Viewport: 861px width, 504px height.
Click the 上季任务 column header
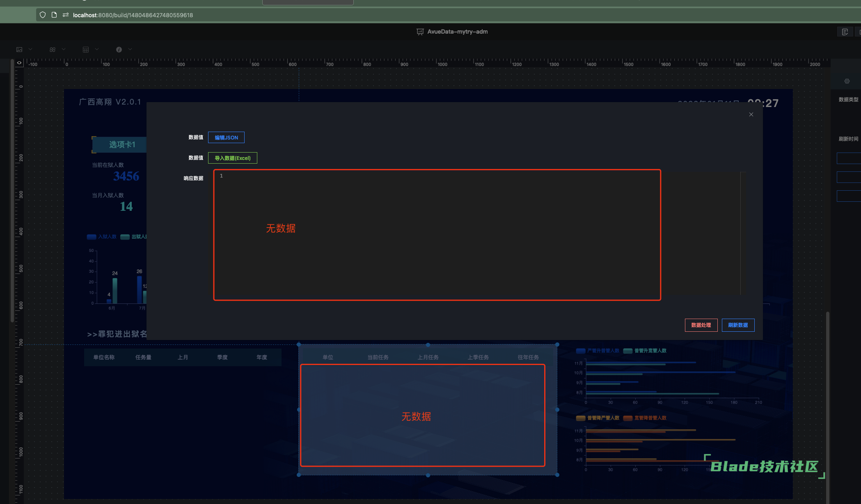478,357
